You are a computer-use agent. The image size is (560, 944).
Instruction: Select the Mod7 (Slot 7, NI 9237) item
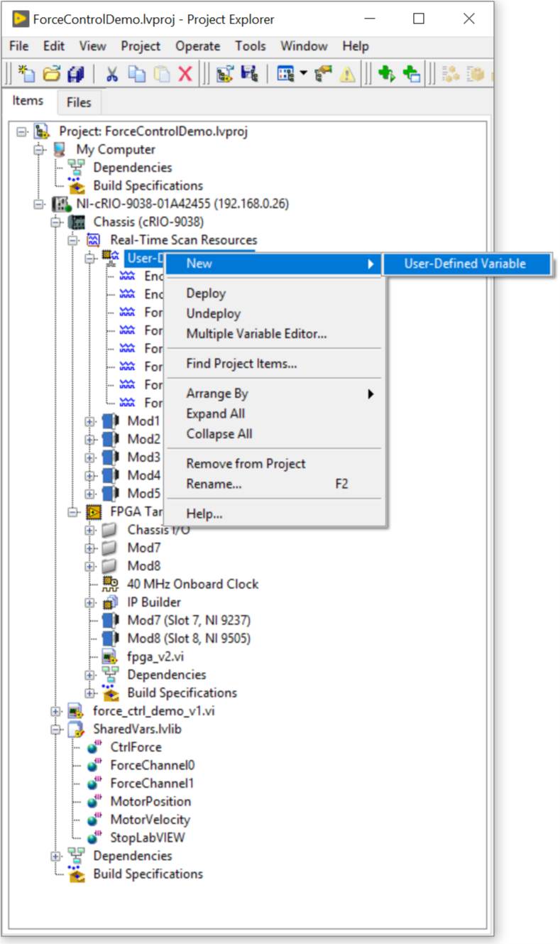pos(189,620)
